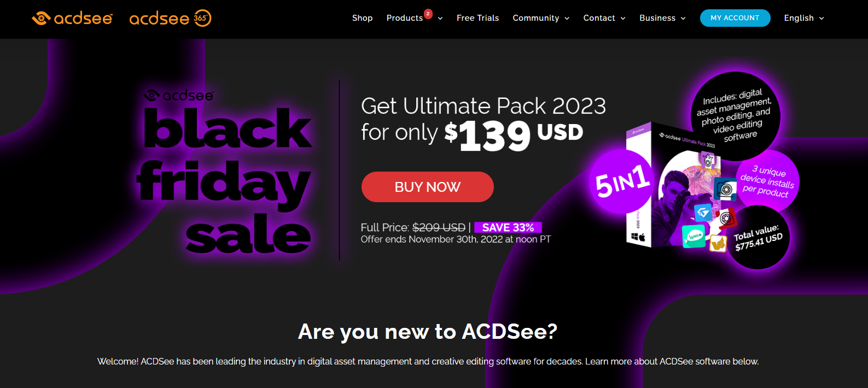The width and height of the screenshot is (868, 388).
Task: Click the blue camera app icon on box
Action: point(726,189)
